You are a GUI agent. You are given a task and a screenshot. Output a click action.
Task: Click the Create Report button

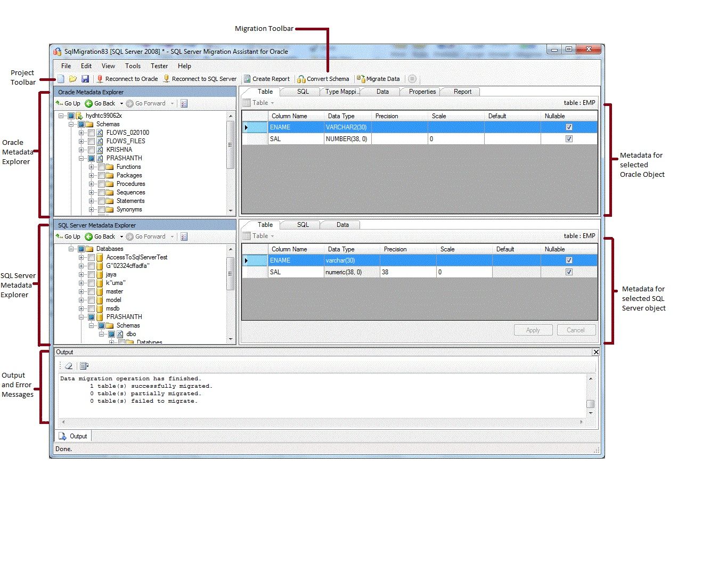pos(267,78)
